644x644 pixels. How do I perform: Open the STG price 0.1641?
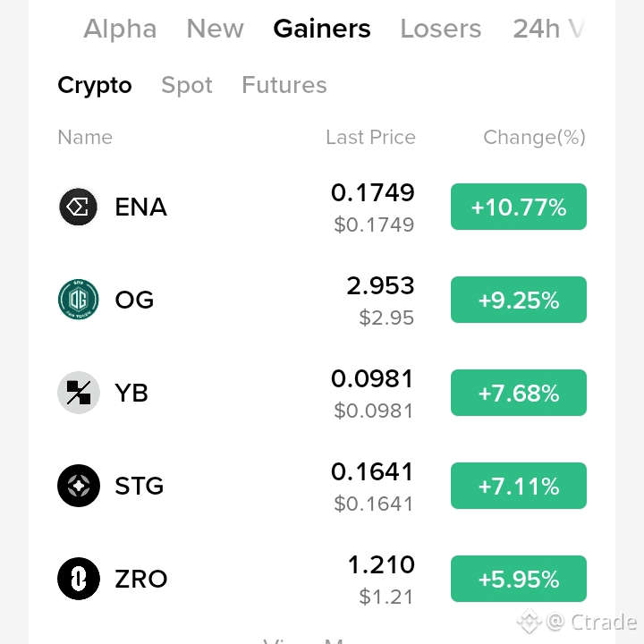click(x=372, y=471)
